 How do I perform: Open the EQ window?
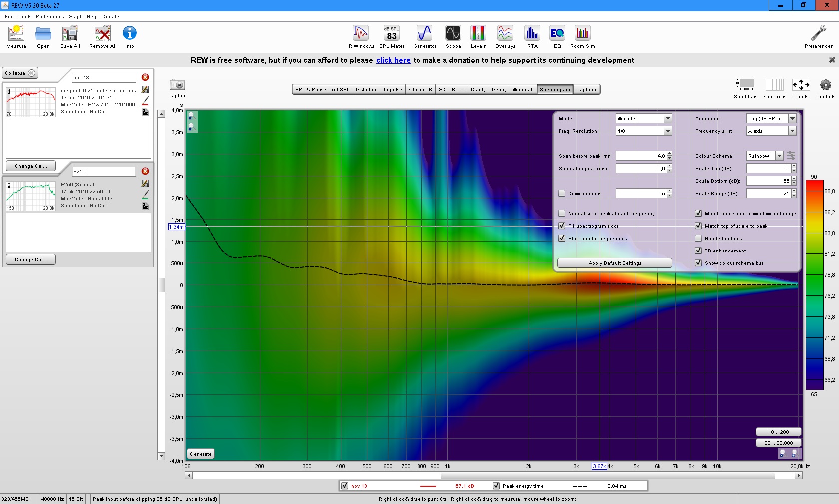(557, 37)
